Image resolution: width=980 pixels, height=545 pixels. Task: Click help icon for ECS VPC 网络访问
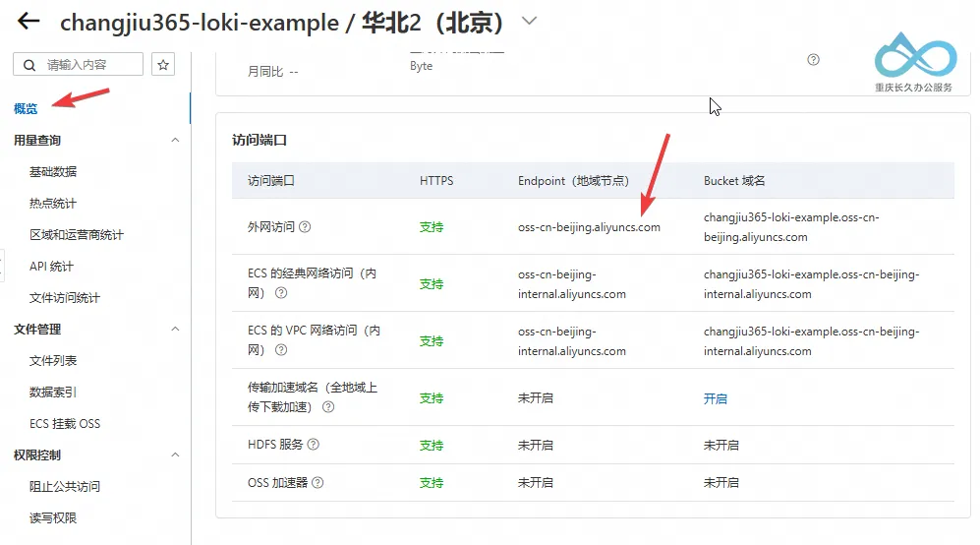[x=281, y=350]
